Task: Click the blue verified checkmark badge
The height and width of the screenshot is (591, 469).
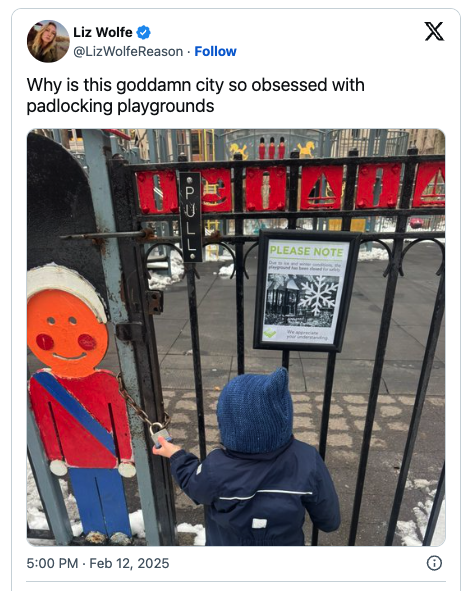Action: tap(143, 32)
